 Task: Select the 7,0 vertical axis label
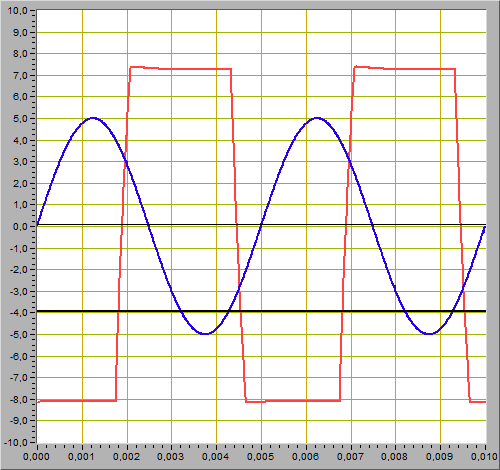tap(20, 76)
